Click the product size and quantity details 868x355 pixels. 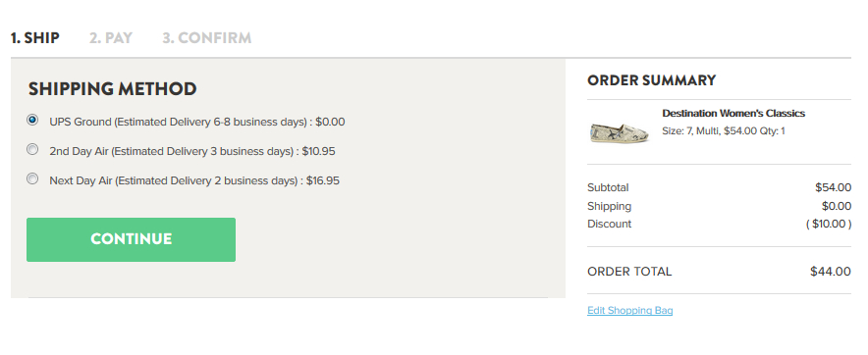point(724,131)
